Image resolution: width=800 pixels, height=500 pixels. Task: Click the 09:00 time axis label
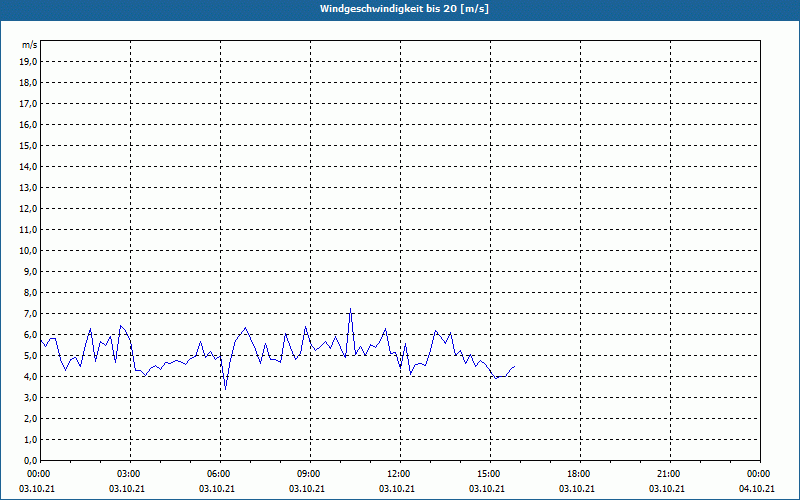click(x=310, y=474)
